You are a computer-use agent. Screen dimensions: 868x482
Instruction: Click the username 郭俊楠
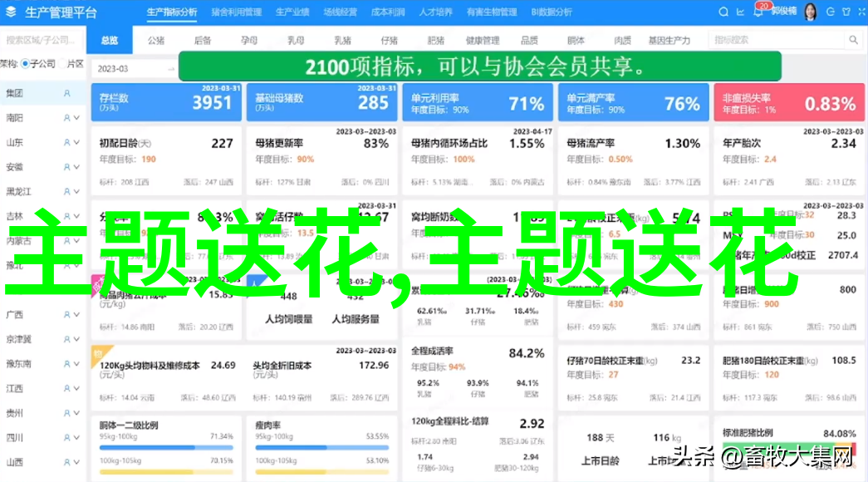(x=784, y=11)
